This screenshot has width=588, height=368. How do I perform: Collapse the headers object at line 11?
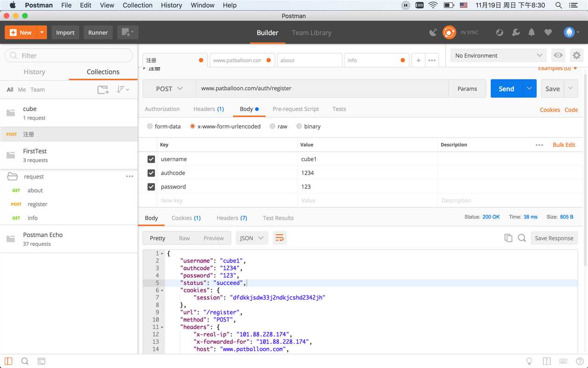[x=163, y=327]
